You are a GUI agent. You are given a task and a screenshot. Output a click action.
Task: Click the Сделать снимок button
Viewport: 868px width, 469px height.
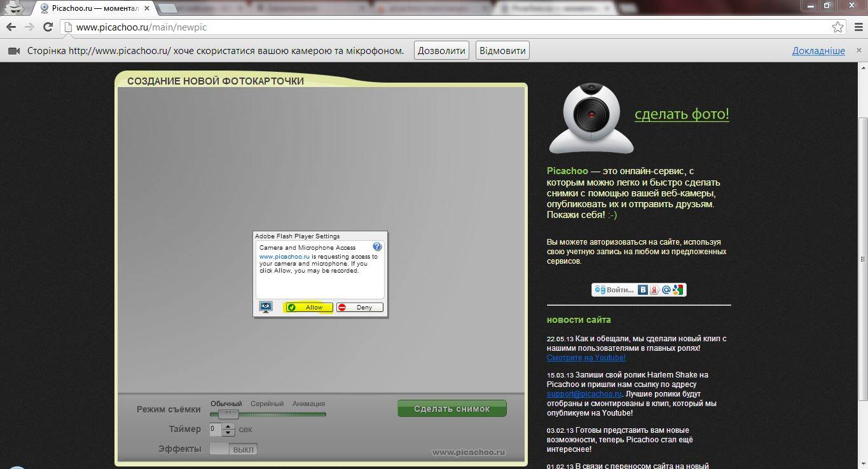pyautogui.click(x=451, y=409)
